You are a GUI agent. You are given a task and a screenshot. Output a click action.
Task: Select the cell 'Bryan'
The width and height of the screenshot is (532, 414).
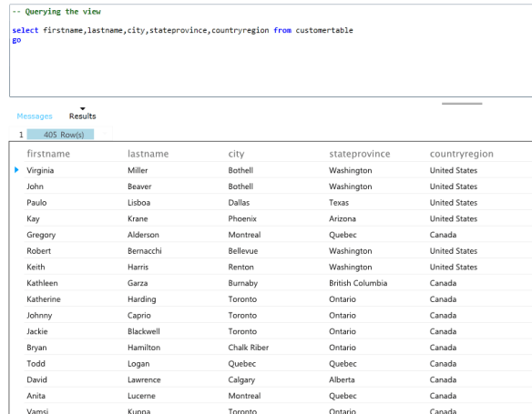(36, 348)
